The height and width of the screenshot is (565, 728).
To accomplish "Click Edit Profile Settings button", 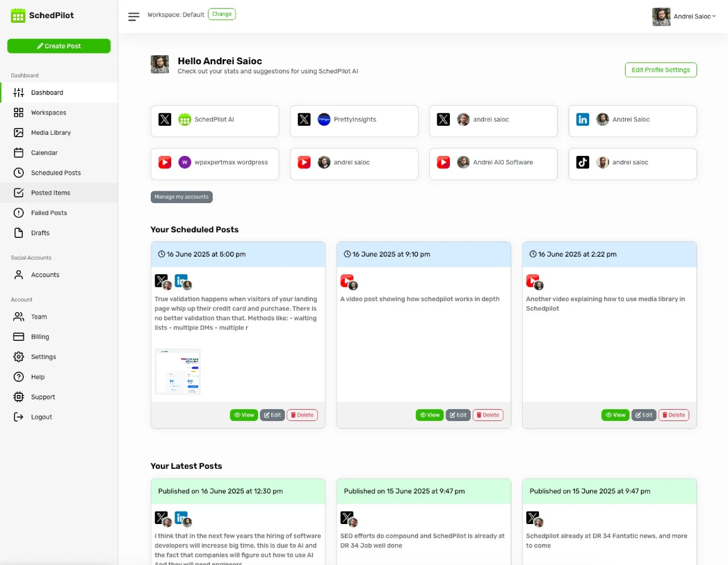I will click(x=660, y=70).
